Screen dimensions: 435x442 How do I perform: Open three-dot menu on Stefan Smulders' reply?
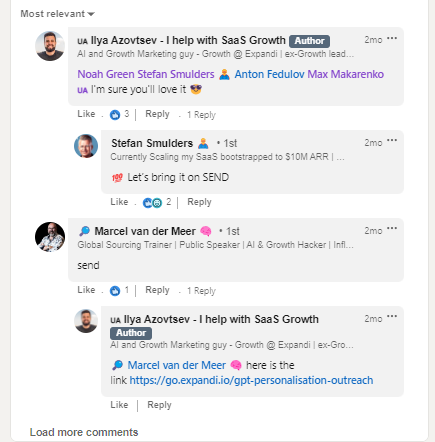[x=392, y=140]
